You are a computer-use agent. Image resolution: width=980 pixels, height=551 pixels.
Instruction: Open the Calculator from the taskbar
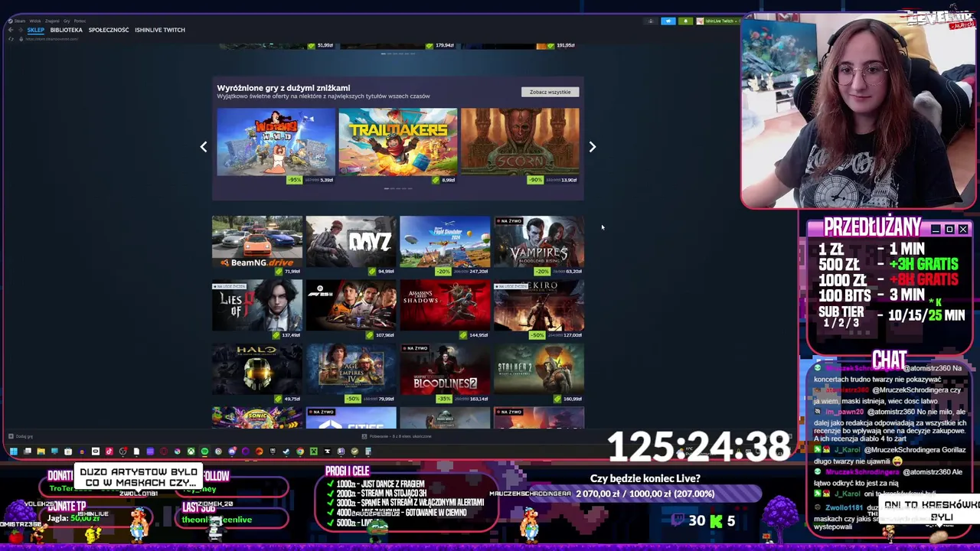click(368, 452)
